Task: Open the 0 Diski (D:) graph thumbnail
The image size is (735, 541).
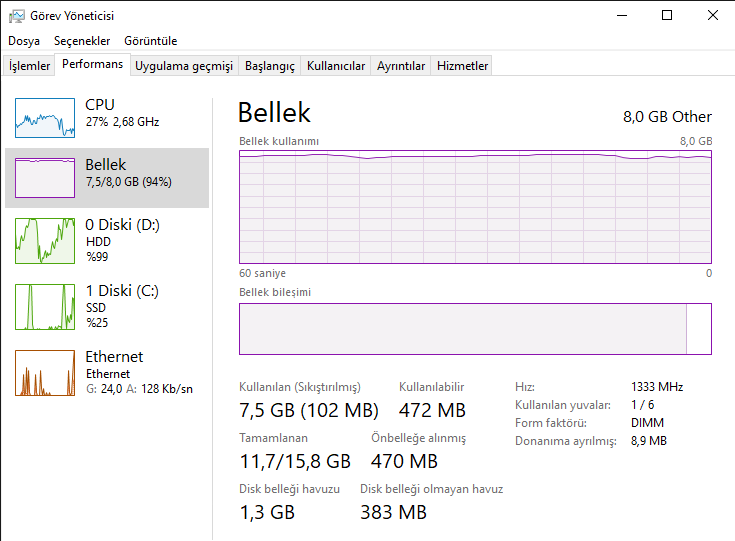Action: pyautogui.click(x=45, y=241)
